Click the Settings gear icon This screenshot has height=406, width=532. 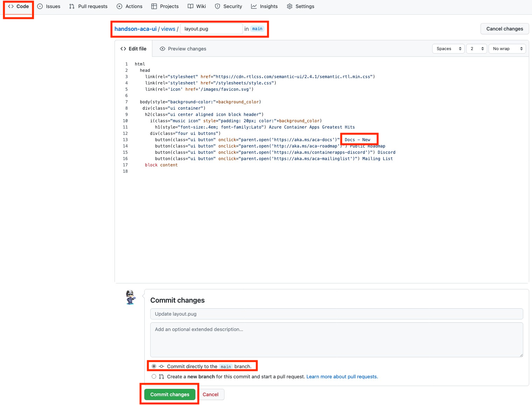tap(290, 6)
